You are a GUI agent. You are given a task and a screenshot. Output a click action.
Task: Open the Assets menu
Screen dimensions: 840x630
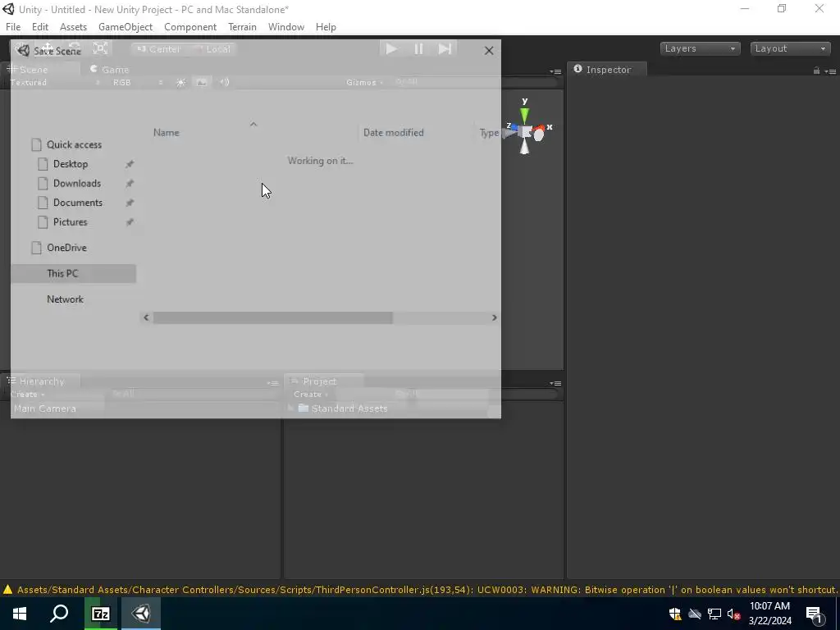[x=73, y=27]
